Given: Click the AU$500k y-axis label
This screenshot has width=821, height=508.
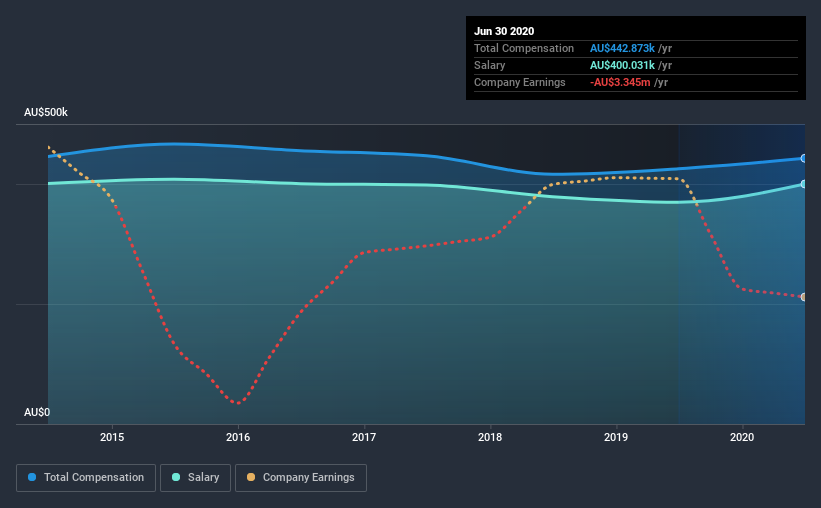Looking at the screenshot, I should (x=46, y=112).
